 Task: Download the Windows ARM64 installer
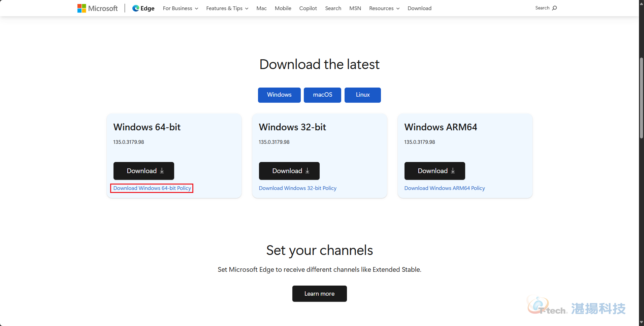tap(435, 171)
